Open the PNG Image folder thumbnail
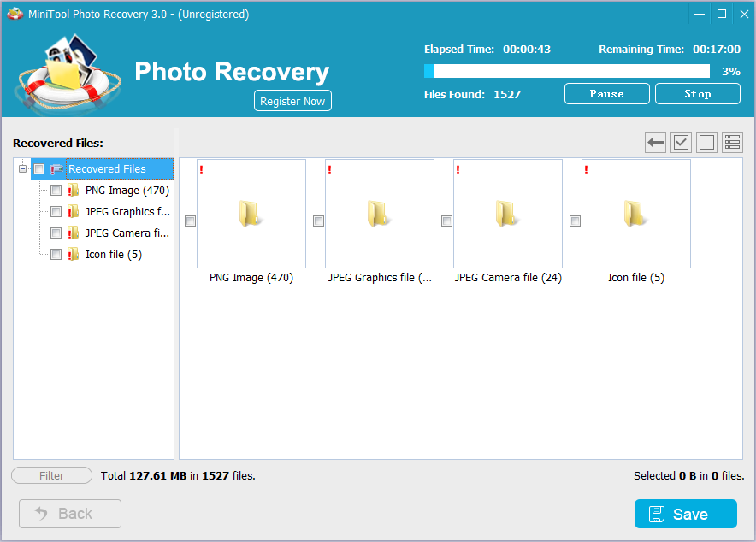This screenshot has height=542, width=756. tap(251, 214)
